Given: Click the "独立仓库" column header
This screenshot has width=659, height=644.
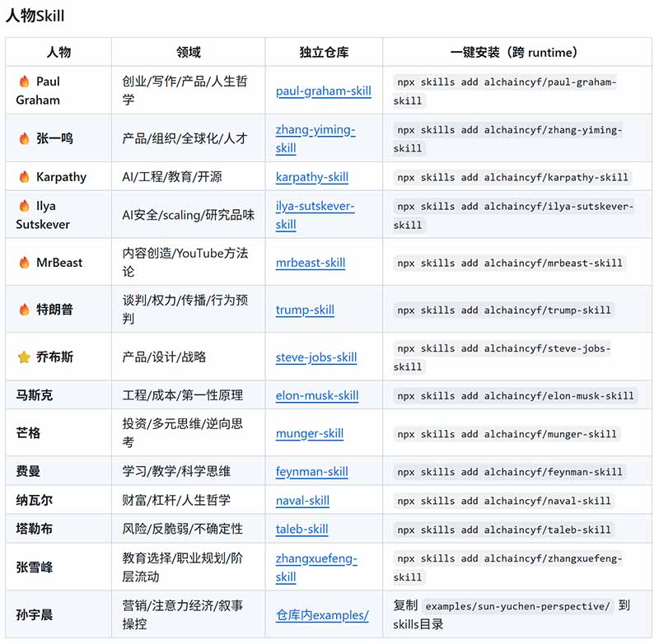Looking at the screenshot, I should tap(324, 52).
